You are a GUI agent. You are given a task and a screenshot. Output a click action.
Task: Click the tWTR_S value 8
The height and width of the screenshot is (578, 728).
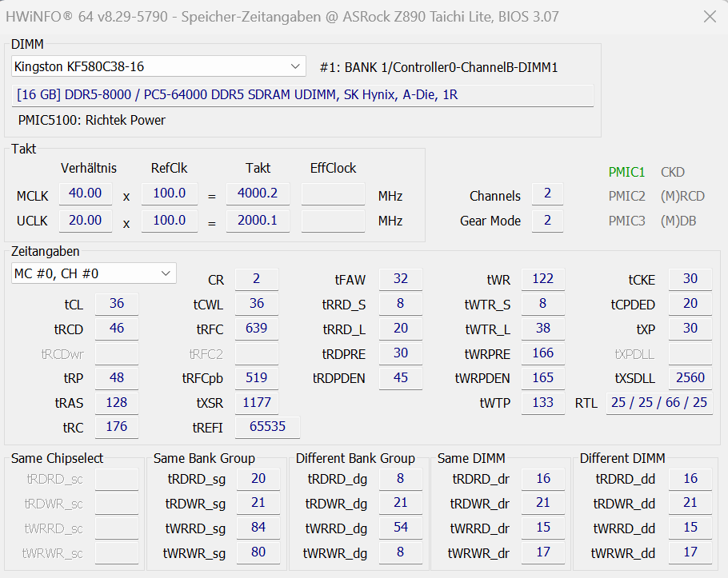point(542,304)
